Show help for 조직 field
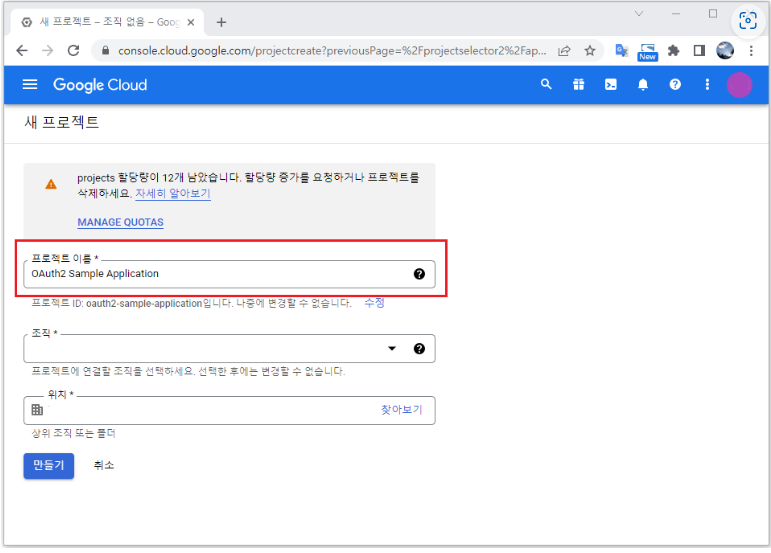 click(x=419, y=349)
